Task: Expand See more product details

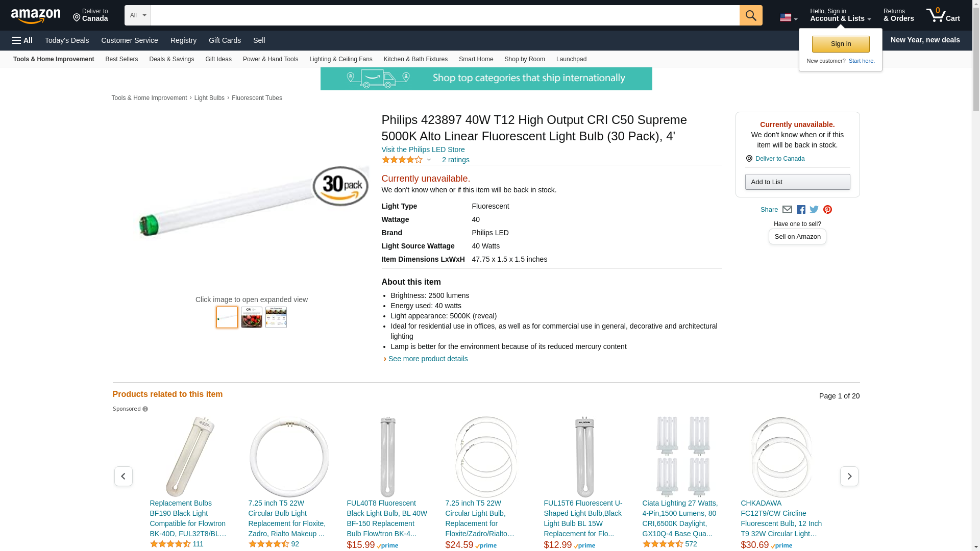Action: tap(428, 359)
